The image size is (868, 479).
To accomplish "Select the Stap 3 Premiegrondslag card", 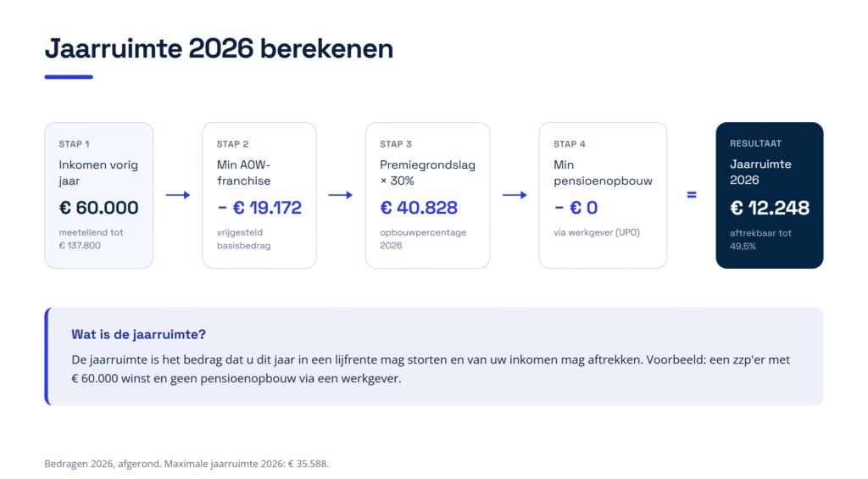I will tap(427, 196).
